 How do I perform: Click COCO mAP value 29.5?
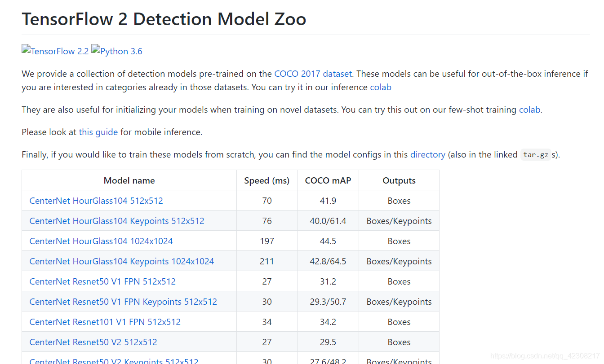pyautogui.click(x=328, y=342)
